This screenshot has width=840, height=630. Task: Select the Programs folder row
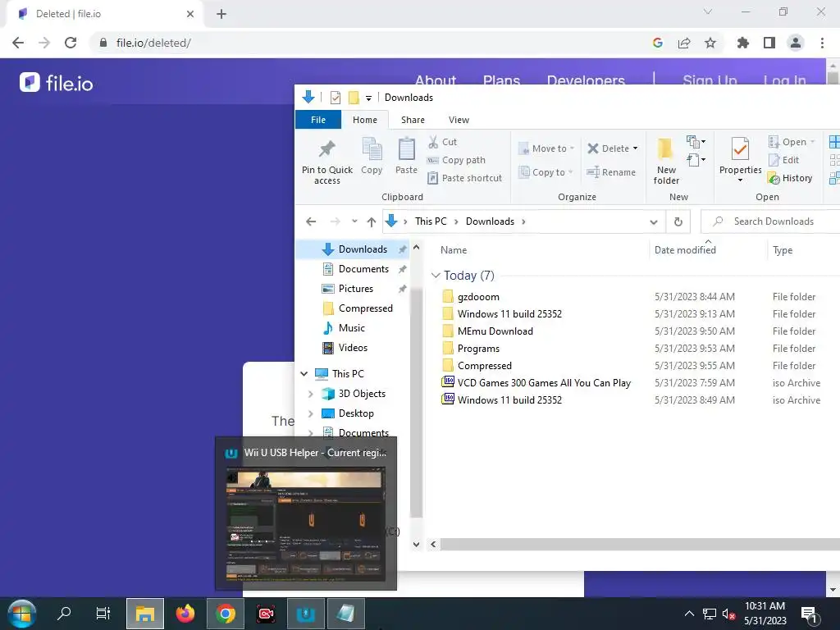click(x=632, y=348)
